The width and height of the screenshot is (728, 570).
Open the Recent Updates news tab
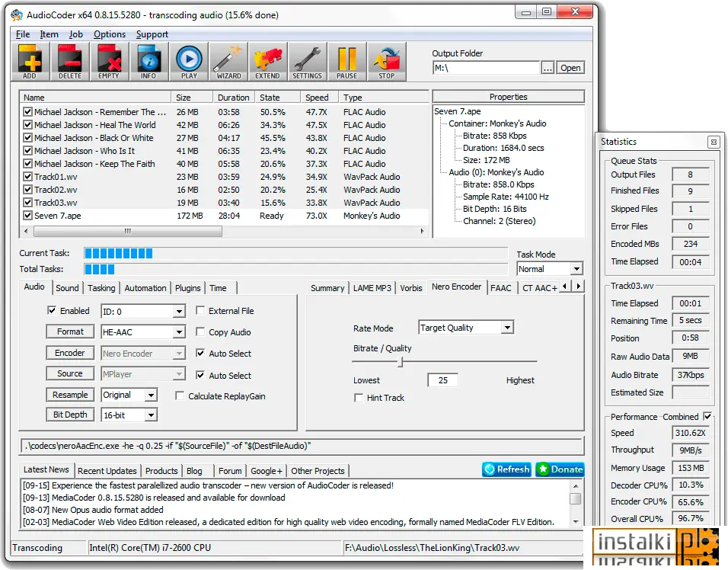(x=107, y=471)
